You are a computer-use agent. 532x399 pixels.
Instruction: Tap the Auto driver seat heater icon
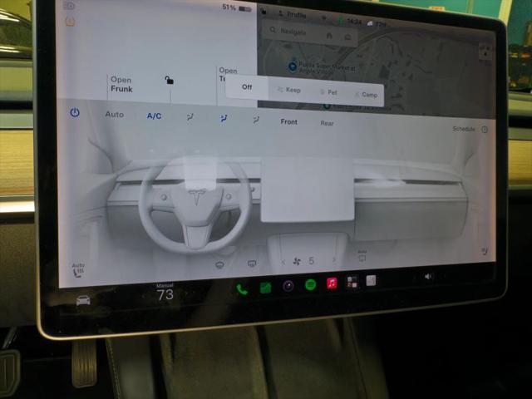78,270
